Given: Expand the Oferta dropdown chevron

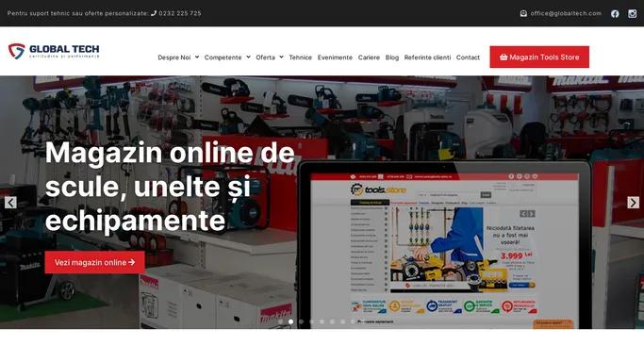Looking at the screenshot, I should (x=281, y=58).
